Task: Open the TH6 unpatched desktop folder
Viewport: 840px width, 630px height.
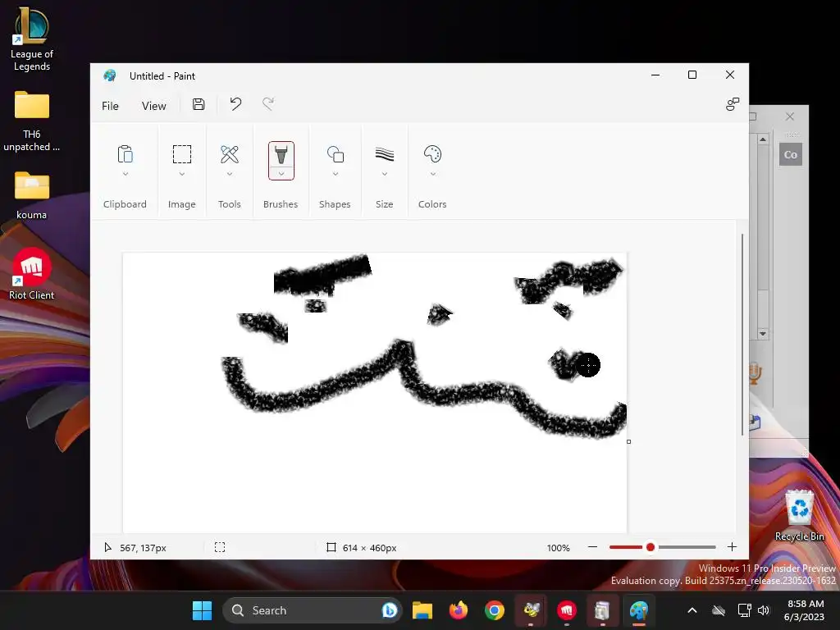Action: coord(32,121)
